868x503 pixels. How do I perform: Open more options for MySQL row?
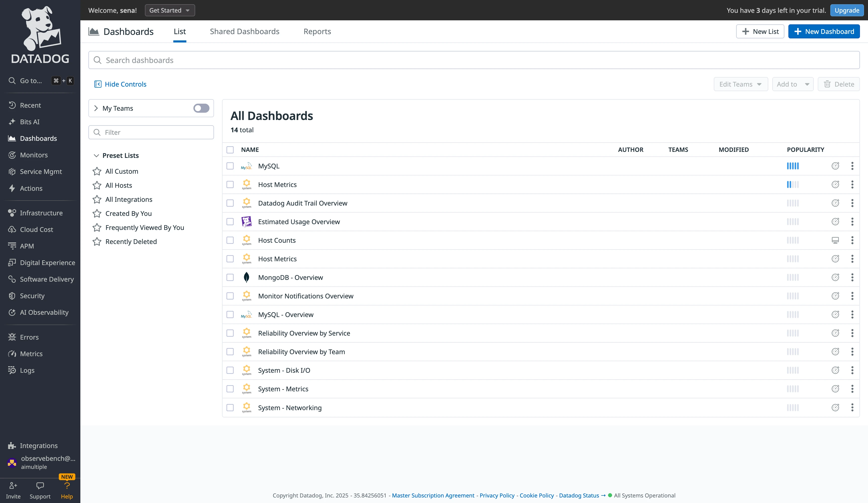point(852,166)
